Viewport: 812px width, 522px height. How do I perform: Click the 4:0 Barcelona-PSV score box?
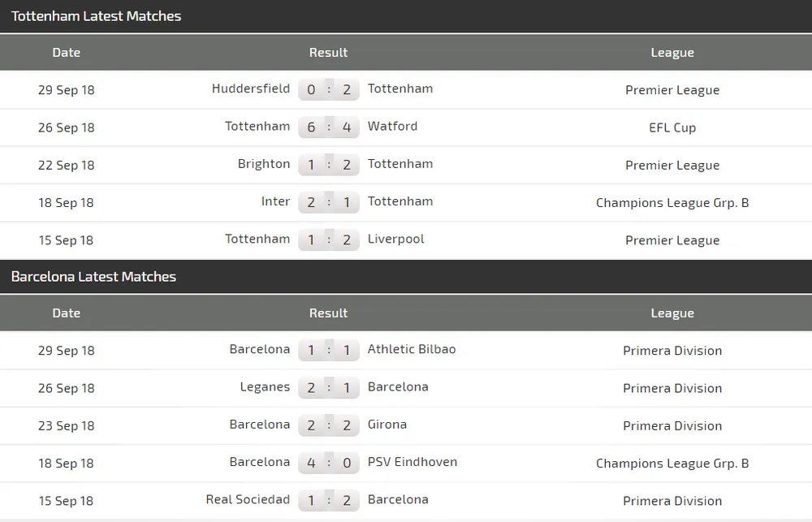[x=329, y=463]
